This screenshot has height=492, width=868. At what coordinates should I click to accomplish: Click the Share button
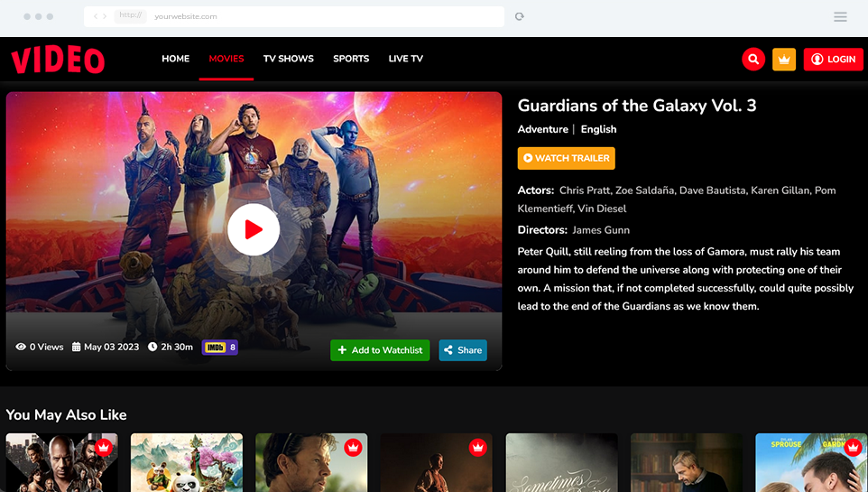[463, 350]
